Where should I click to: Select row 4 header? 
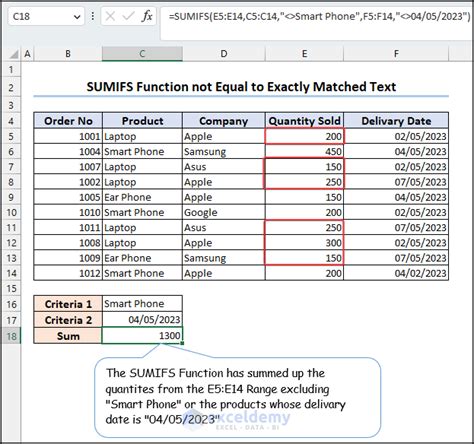point(11,121)
